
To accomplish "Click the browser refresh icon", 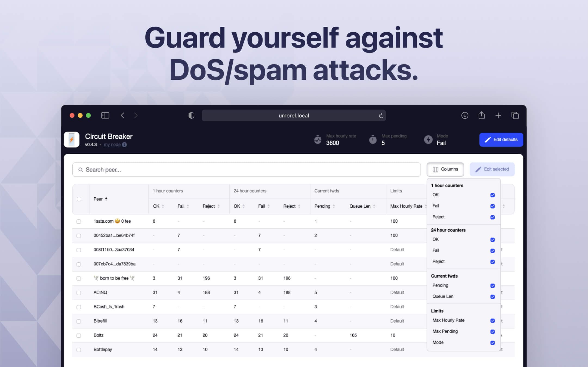I will click(x=381, y=116).
